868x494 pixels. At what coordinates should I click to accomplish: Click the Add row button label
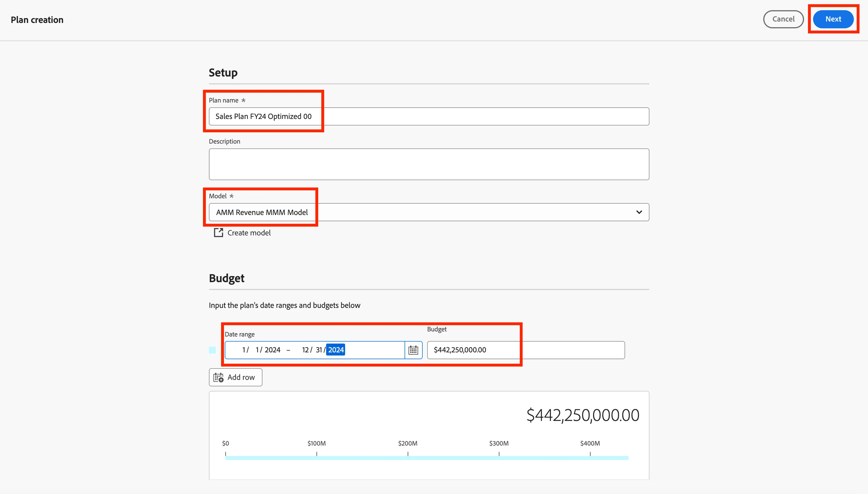[241, 377]
